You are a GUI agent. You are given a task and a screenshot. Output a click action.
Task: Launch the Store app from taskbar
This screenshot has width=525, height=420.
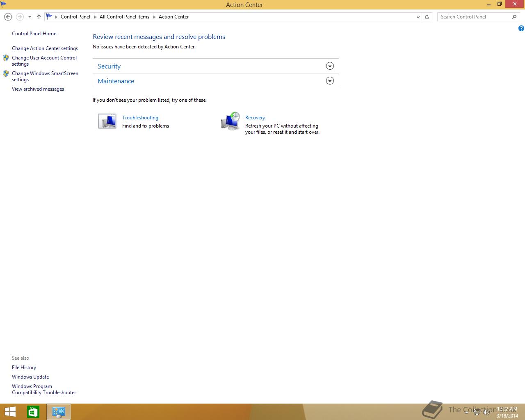click(33, 412)
